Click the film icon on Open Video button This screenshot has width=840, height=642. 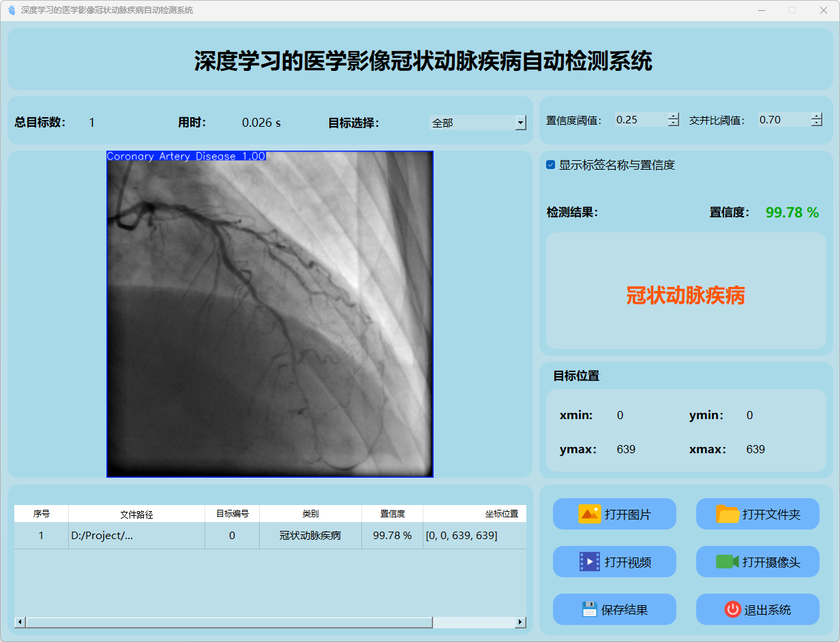point(589,562)
